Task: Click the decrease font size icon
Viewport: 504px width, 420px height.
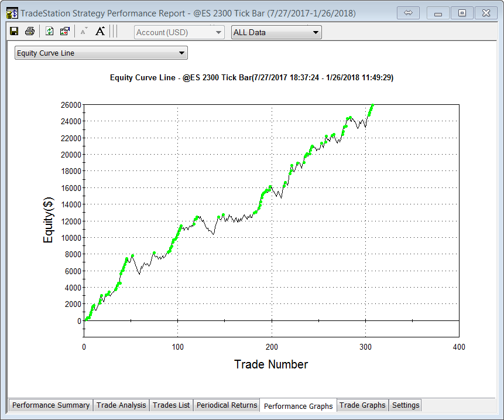Action: coord(84,32)
